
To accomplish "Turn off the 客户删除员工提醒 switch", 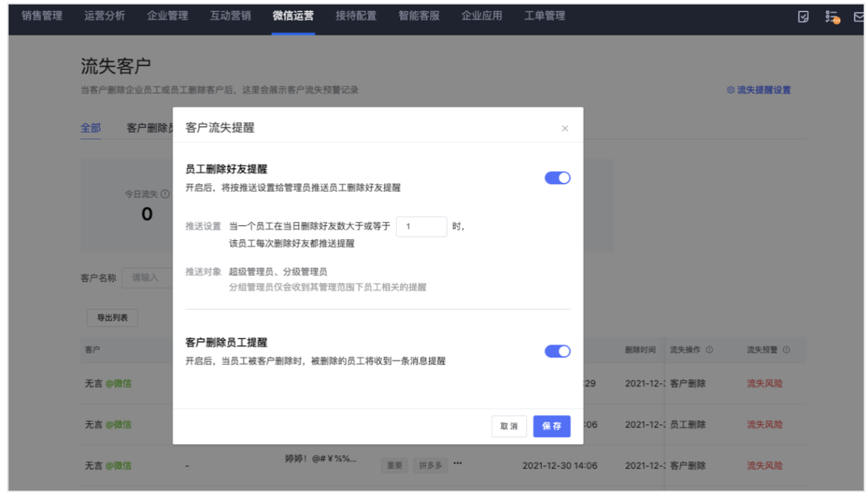I will click(557, 351).
